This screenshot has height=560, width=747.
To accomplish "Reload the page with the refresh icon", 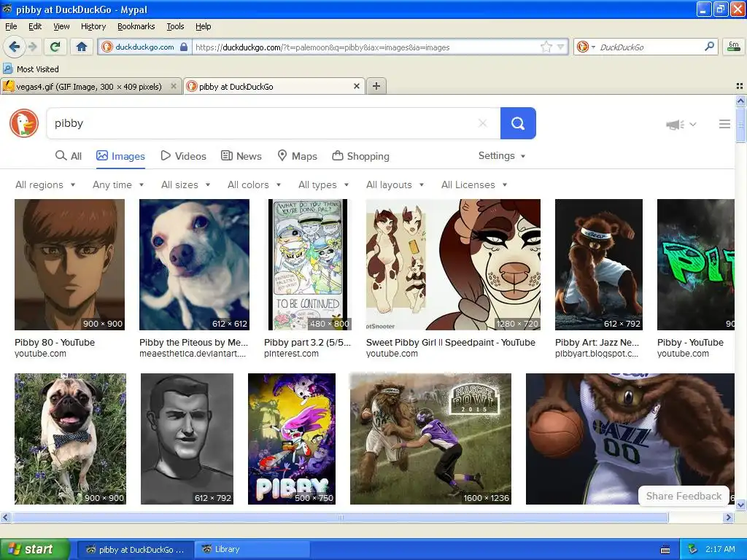I will click(x=55, y=47).
